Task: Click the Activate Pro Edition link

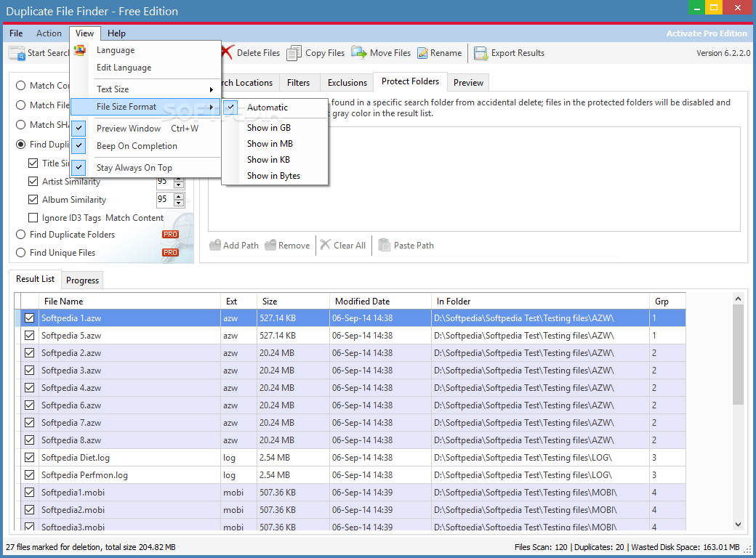Action: click(707, 33)
